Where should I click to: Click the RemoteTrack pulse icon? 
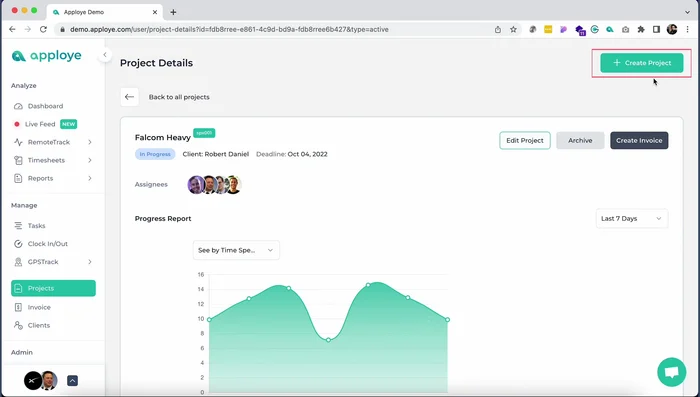pos(18,142)
